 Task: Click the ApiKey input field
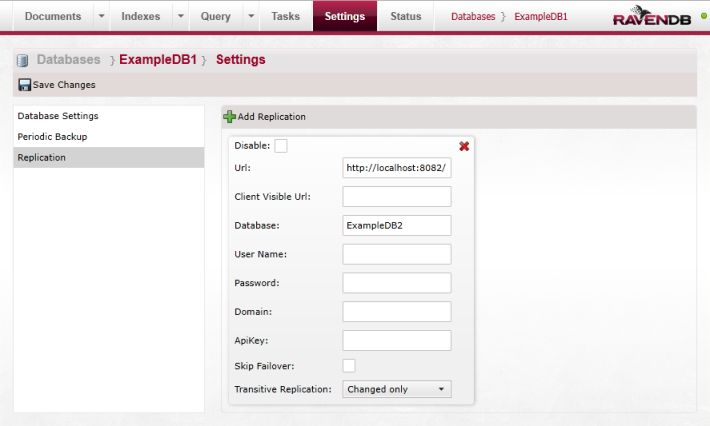[397, 340]
